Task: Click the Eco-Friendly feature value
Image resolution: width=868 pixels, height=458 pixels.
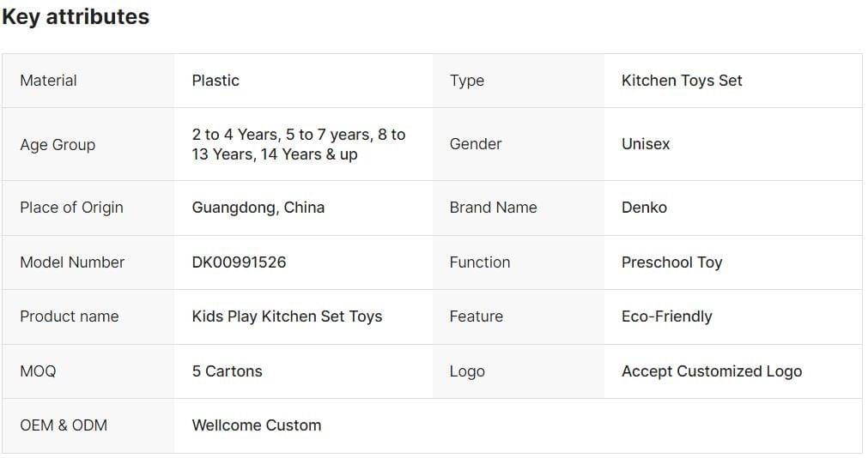Action: click(666, 316)
